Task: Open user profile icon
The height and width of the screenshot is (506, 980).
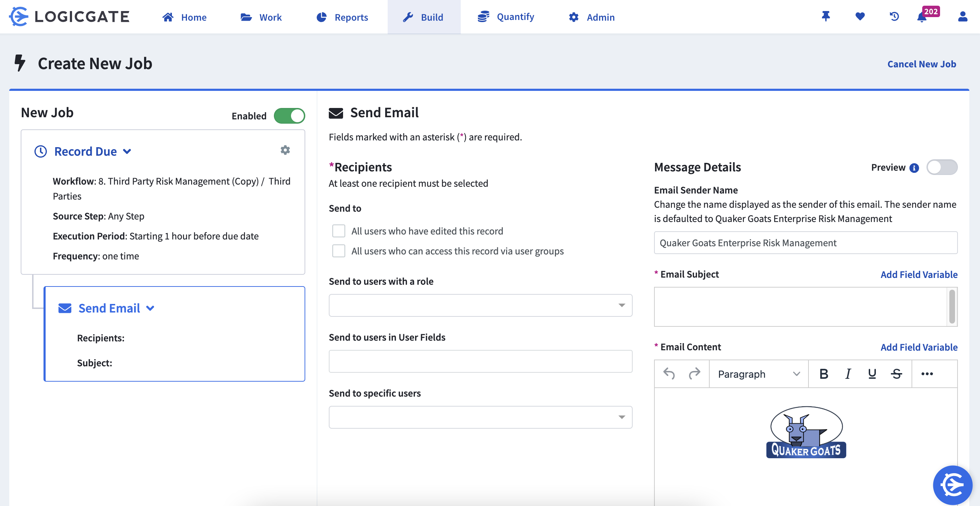Action: (x=963, y=17)
